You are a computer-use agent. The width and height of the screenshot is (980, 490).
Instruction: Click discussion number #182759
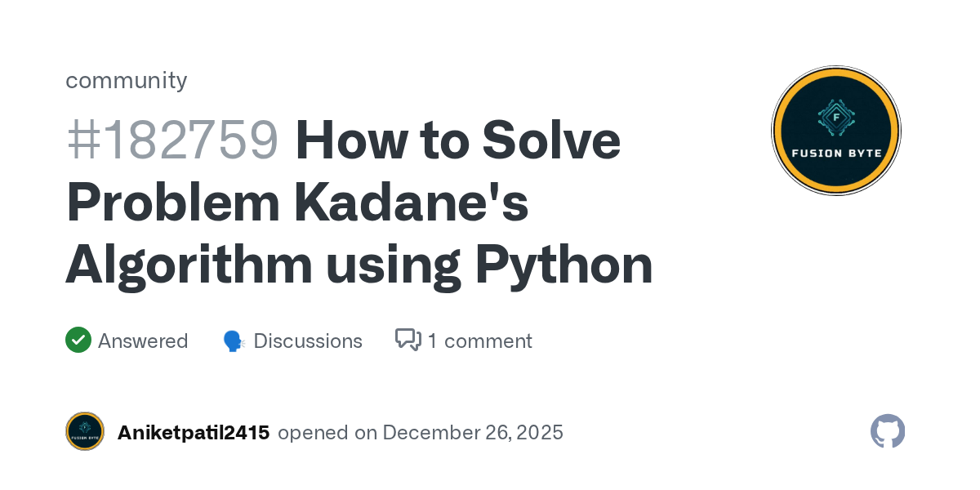point(172,140)
